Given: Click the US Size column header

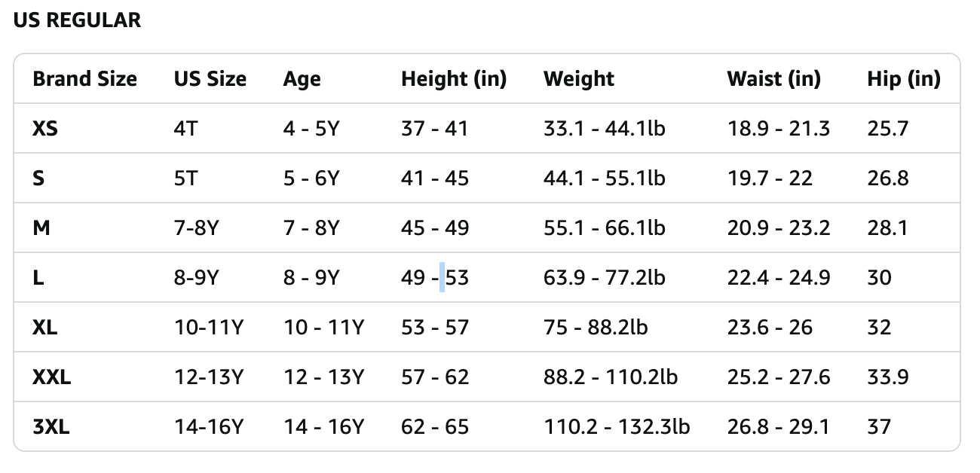Looking at the screenshot, I should [210, 79].
